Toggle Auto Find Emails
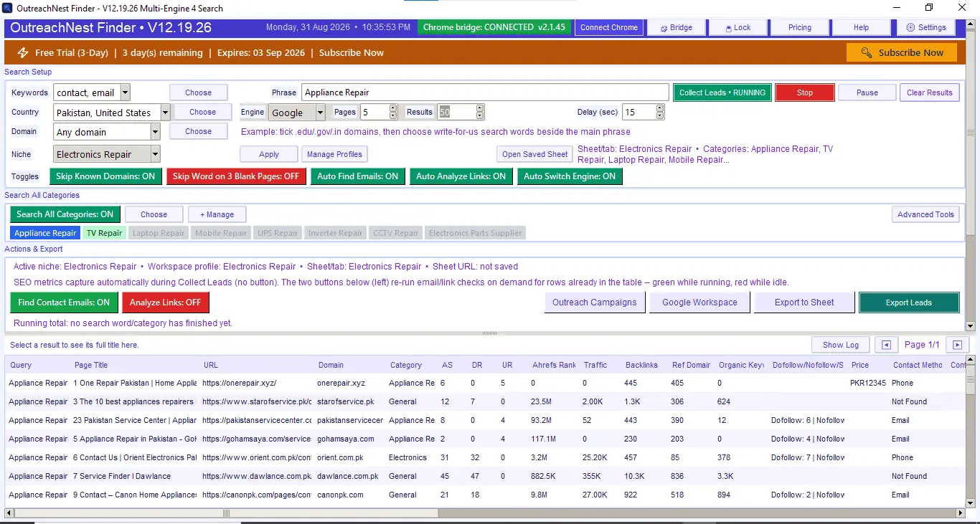The height and width of the screenshot is (524, 980). (357, 176)
